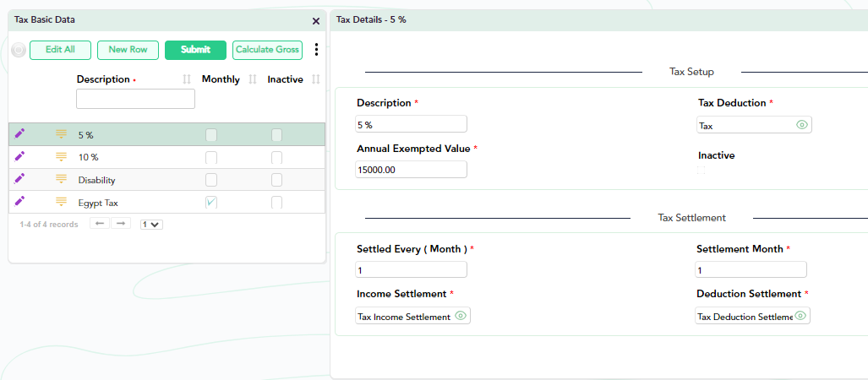Select the Disability row text
This screenshot has height=380, width=868.
tap(97, 181)
